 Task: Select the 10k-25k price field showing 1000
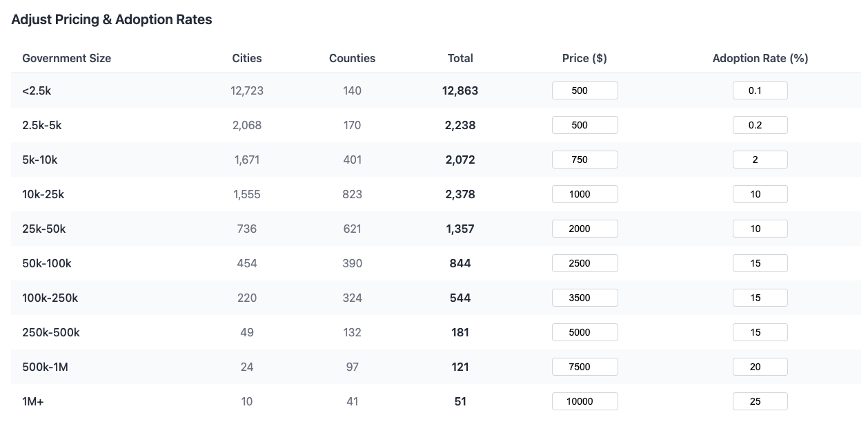[x=584, y=194]
